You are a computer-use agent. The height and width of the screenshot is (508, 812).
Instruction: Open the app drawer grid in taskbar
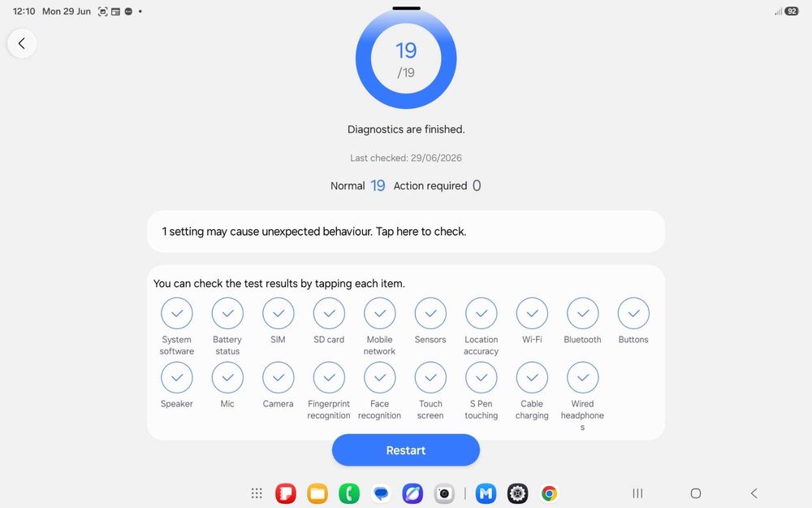pyautogui.click(x=257, y=493)
